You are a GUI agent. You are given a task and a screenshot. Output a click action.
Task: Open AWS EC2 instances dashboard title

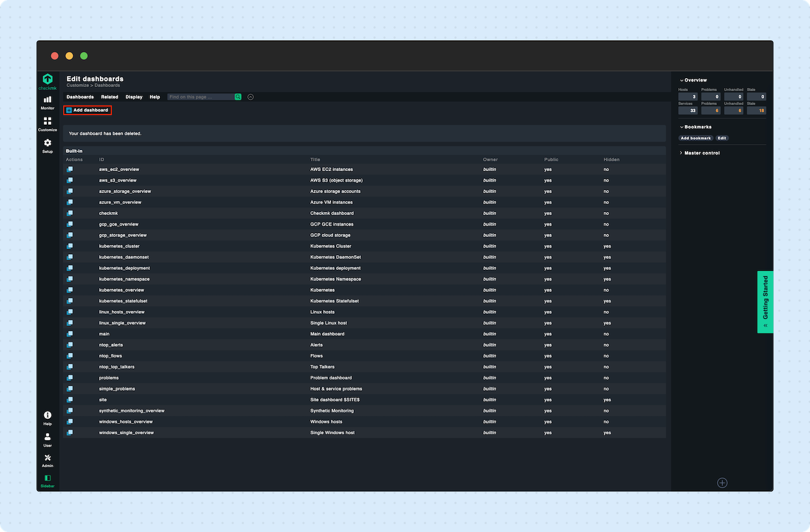332,169
